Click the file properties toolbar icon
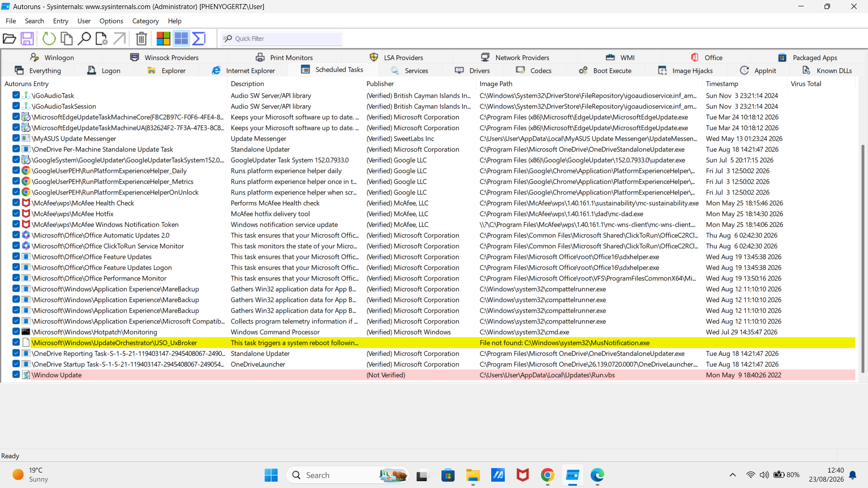The image size is (868, 488). (x=102, y=39)
